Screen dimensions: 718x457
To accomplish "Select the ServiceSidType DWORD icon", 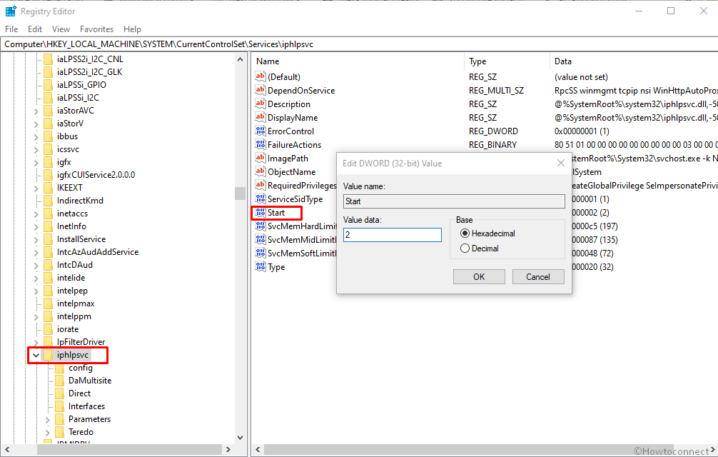I will coord(260,199).
